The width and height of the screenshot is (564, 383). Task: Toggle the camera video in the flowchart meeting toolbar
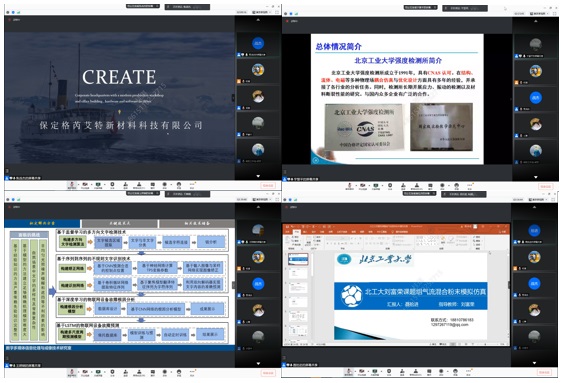[x=85, y=371]
